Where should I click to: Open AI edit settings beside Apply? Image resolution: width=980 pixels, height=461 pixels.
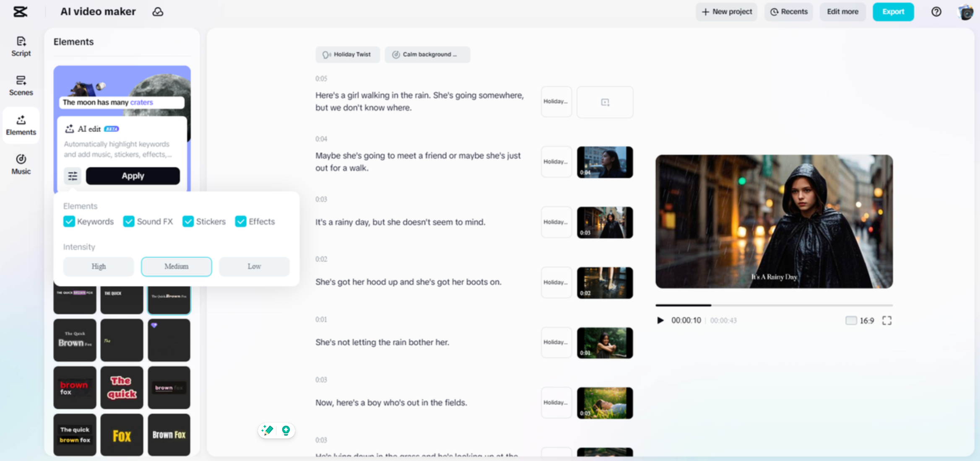point(73,176)
